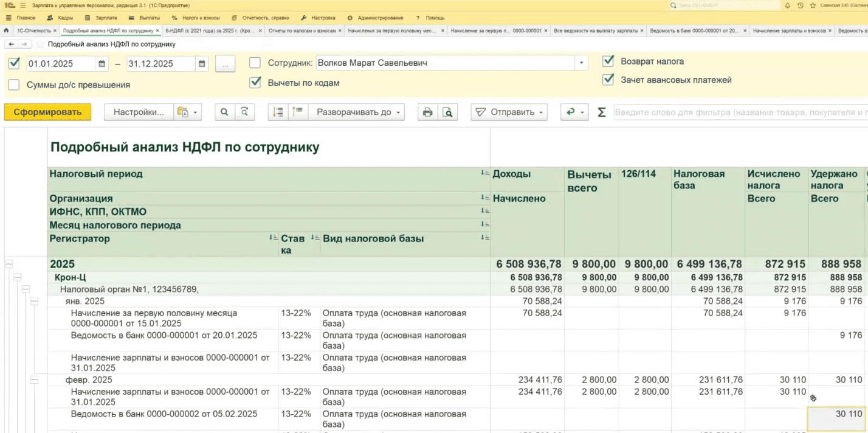The width and height of the screenshot is (868, 433).
Task: Click the sum (Σ) icon
Action: coord(602,113)
